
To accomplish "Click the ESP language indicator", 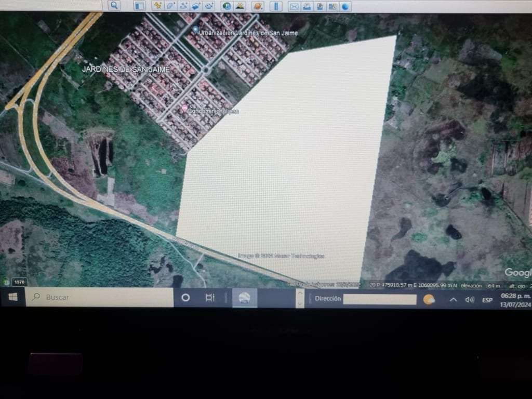I will click(x=487, y=300).
